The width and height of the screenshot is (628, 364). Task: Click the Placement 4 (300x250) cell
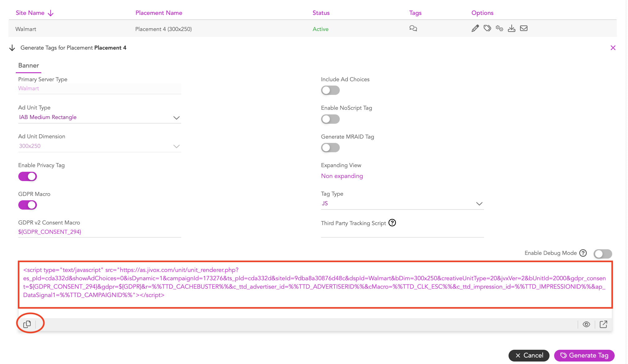[164, 29]
